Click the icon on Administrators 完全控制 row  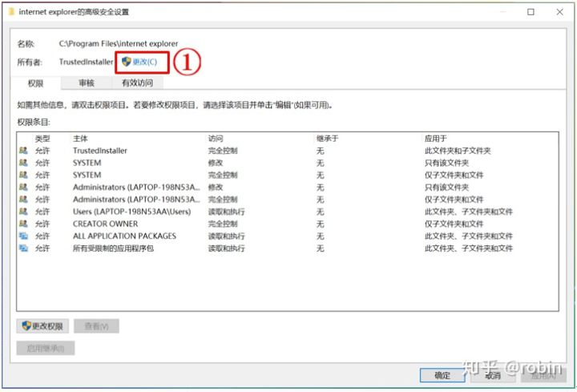(23, 199)
